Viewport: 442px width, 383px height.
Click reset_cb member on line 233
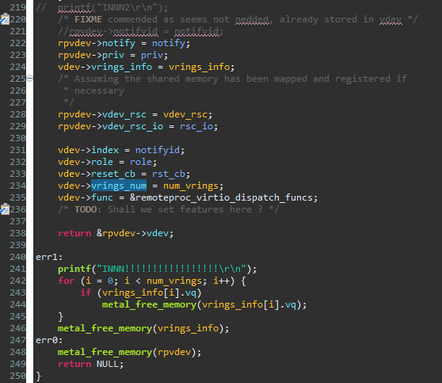click(x=113, y=174)
